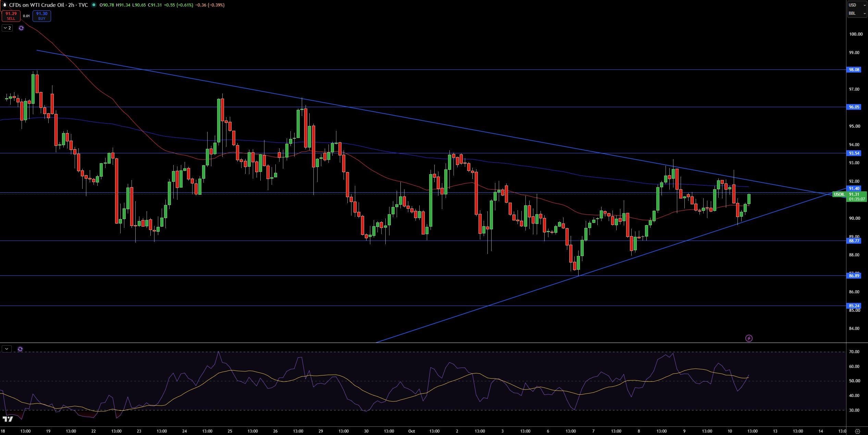The width and height of the screenshot is (868, 435).
Task: Expand the indicator legend showing 2 indicators
Action: (7, 28)
